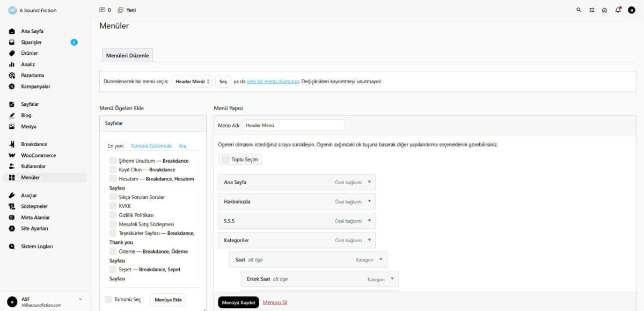Select the Menüleri Düzenle tab
This screenshot has width=644, height=311.
[127, 55]
